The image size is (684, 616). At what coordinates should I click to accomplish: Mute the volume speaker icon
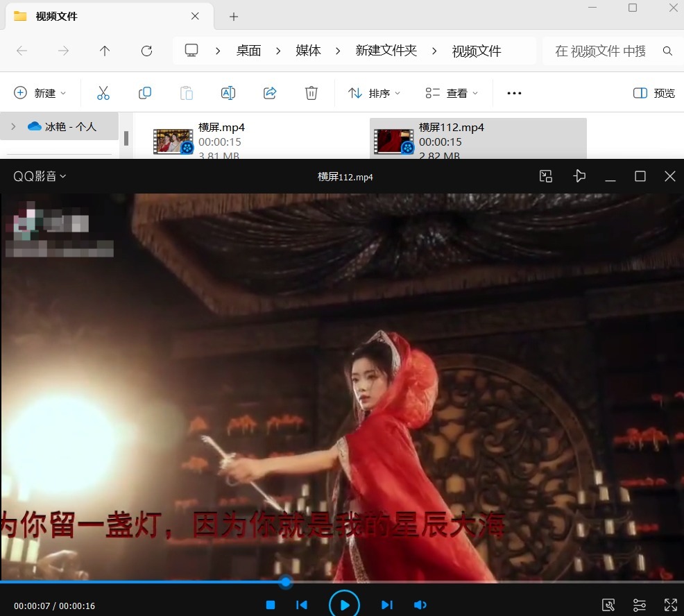(420, 605)
